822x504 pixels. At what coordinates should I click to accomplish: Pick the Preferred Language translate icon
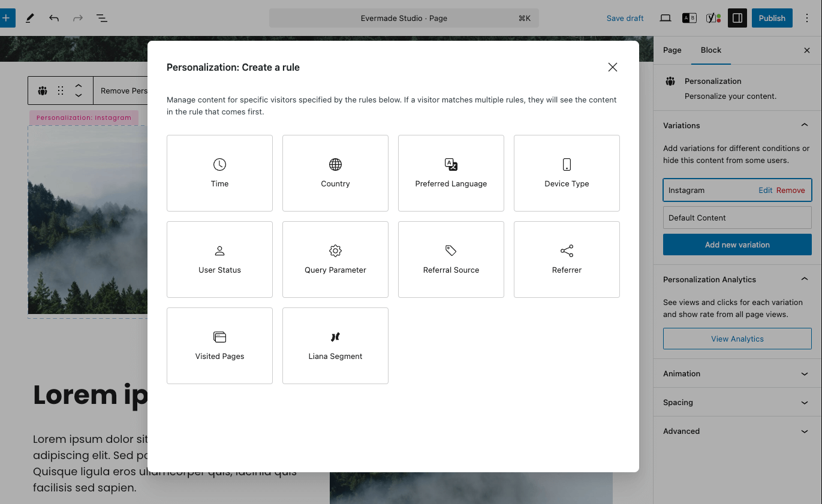(x=451, y=164)
